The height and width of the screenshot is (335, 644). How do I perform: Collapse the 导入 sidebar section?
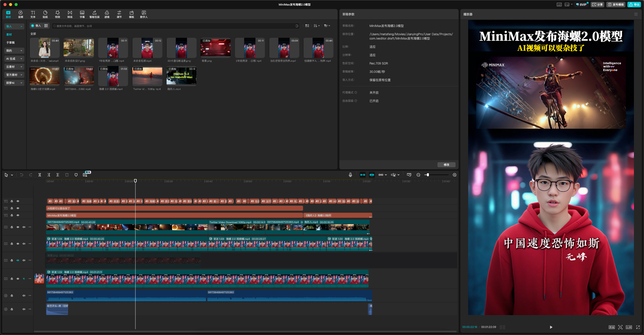coord(14,26)
